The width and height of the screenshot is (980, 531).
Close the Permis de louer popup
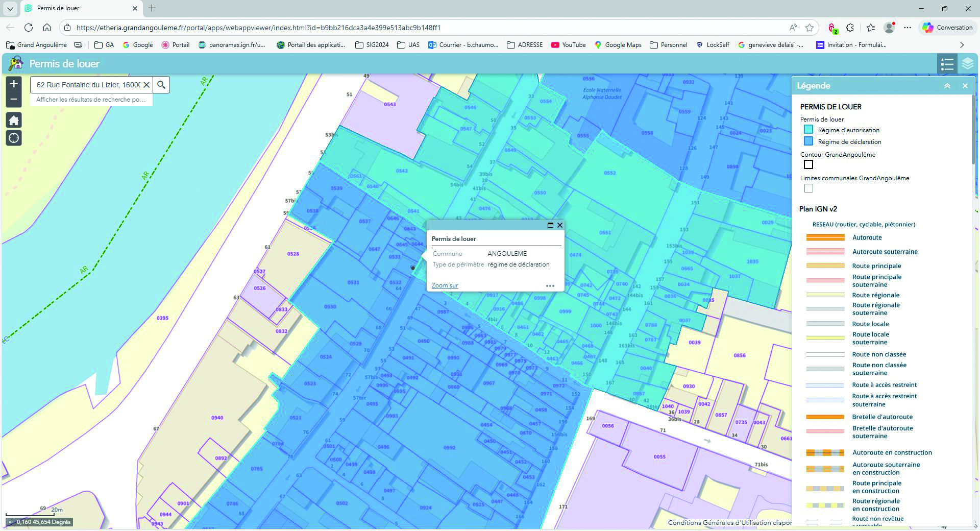coord(560,225)
